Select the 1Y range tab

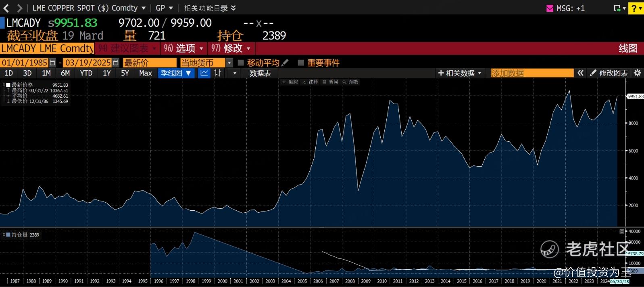coord(107,73)
